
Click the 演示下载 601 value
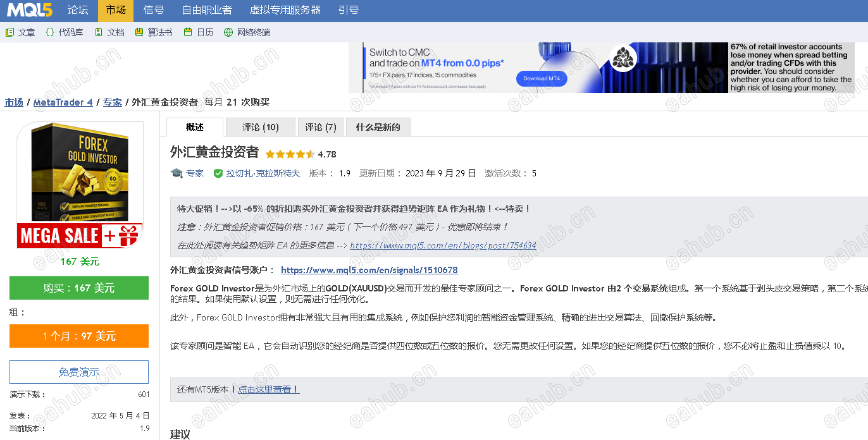tap(144, 394)
